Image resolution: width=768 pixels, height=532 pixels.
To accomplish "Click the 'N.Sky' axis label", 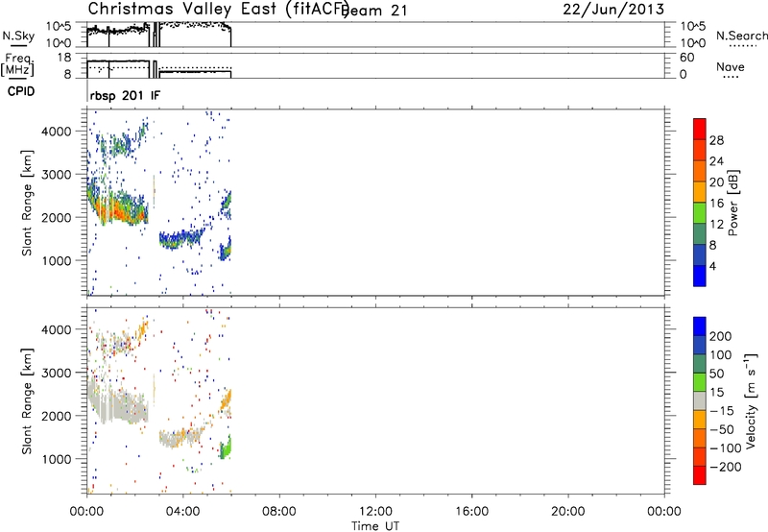I will 18,36.
